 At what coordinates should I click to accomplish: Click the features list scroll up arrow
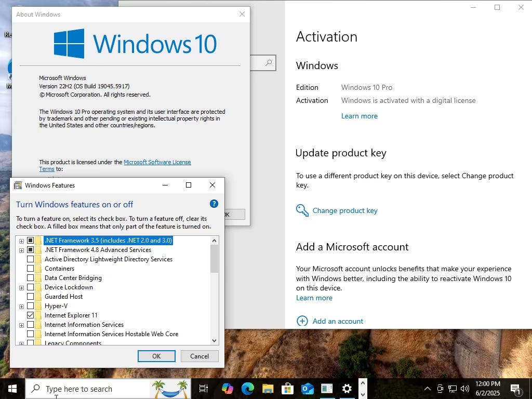coord(214,240)
